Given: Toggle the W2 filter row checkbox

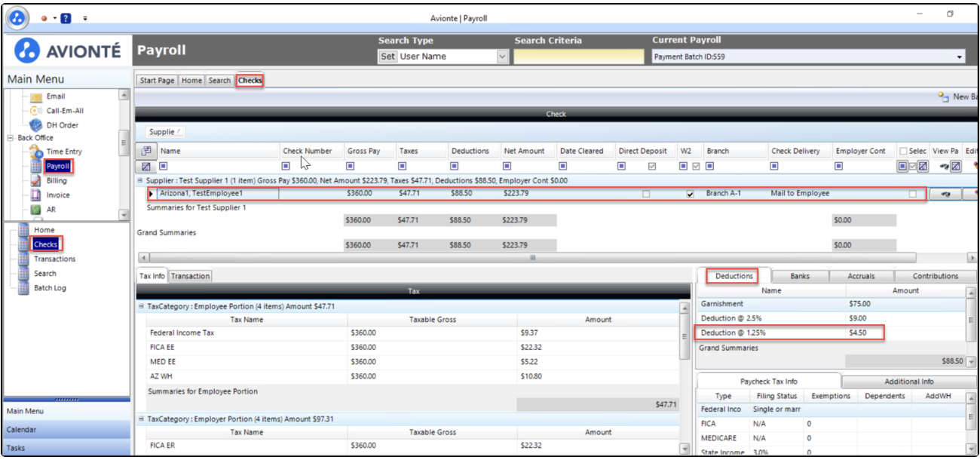Looking at the screenshot, I should point(697,166).
